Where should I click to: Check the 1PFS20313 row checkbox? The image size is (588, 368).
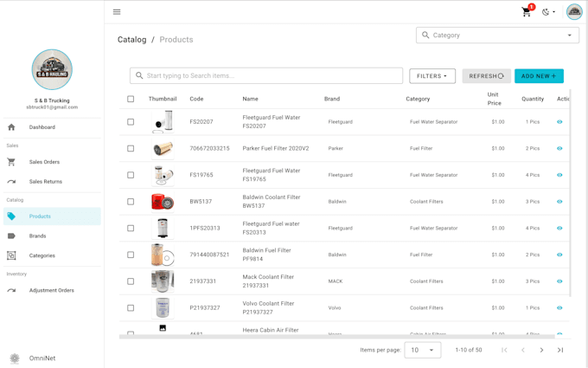pos(131,228)
